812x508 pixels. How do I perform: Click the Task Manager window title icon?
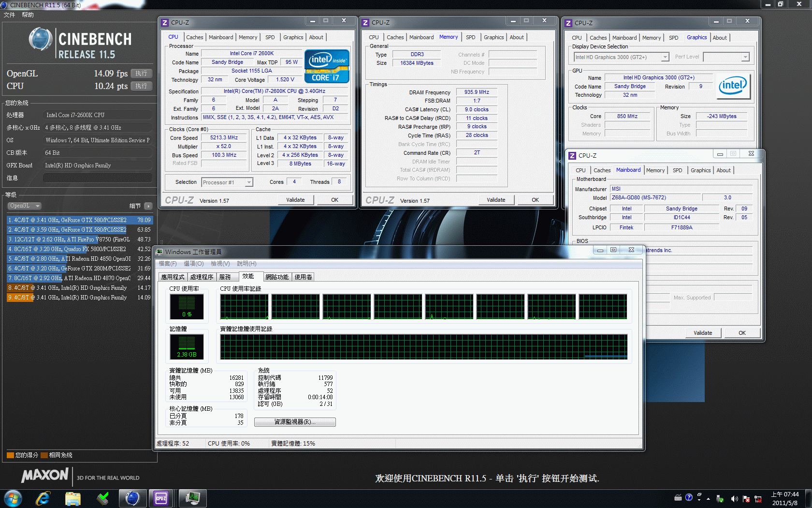click(159, 252)
